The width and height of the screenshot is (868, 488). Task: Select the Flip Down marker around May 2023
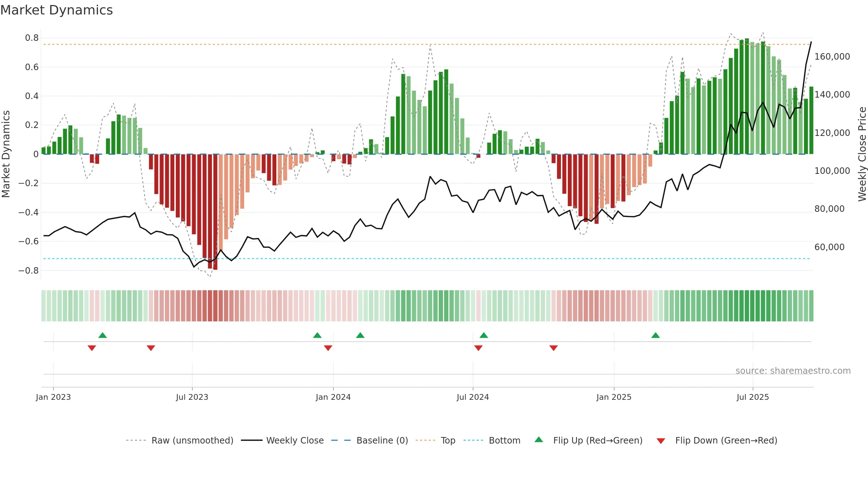click(x=151, y=348)
